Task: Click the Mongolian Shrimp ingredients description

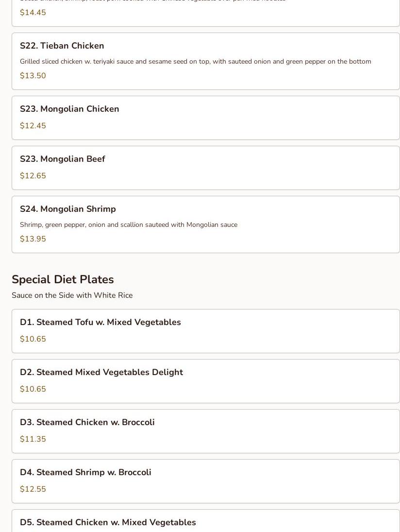Action: click(x=129, y=225)
